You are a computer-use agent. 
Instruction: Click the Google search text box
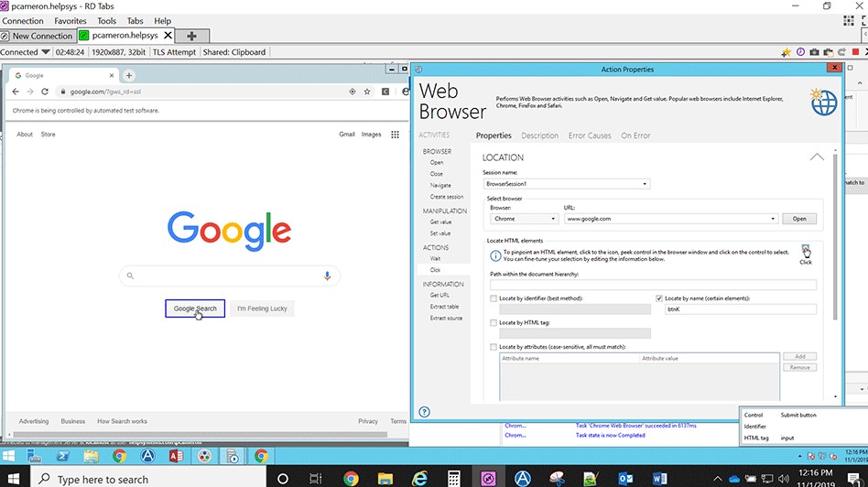click(x=229, y=276)
